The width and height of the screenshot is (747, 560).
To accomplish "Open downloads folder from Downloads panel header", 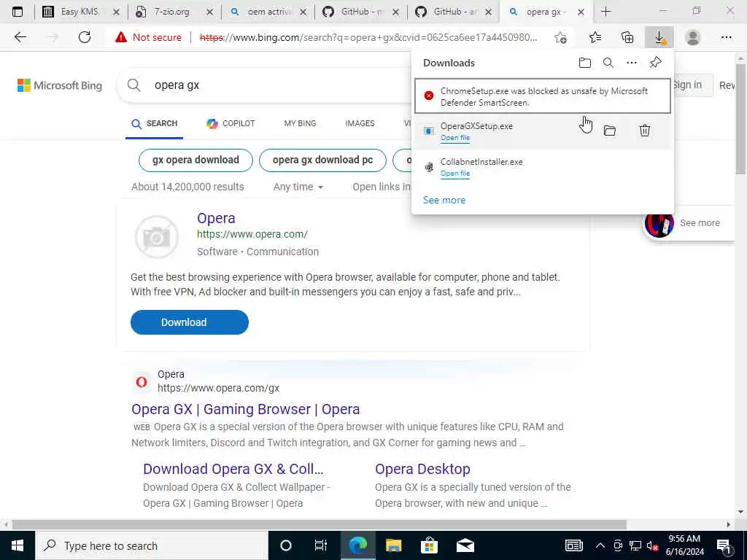I will pyautogui.click(x=584, y=63).
